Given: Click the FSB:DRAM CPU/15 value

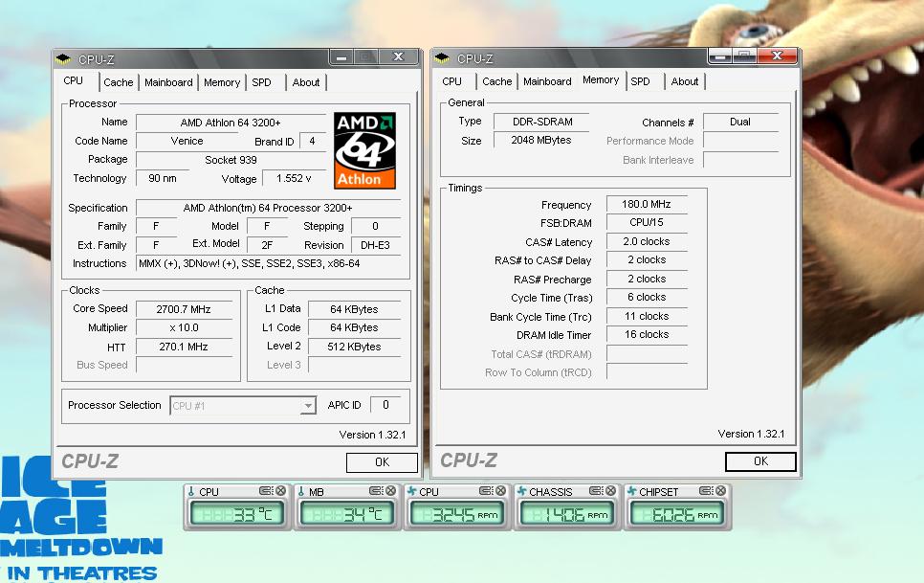Looking at the screenshot, I should 647,223.
